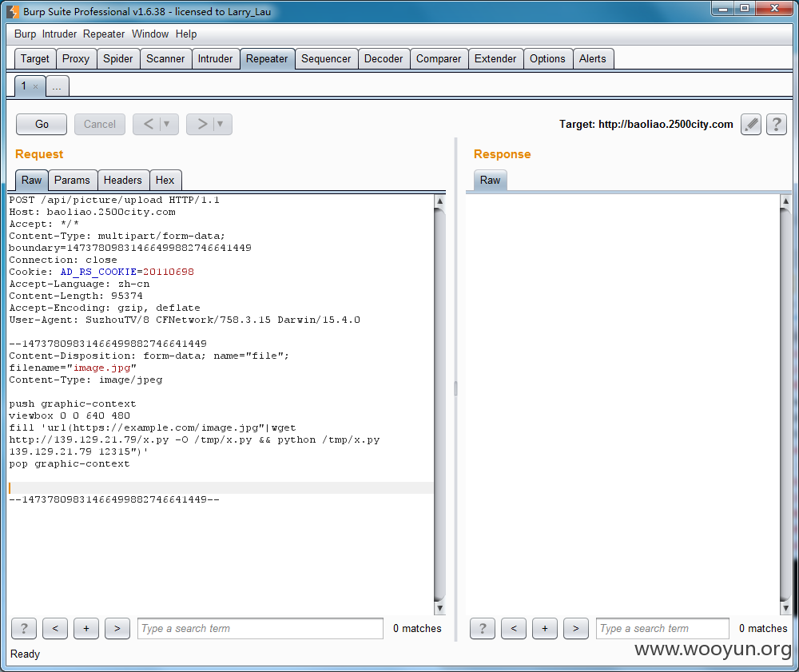
Task: Select Repeater tab number 1
Action: coord(24,86)
